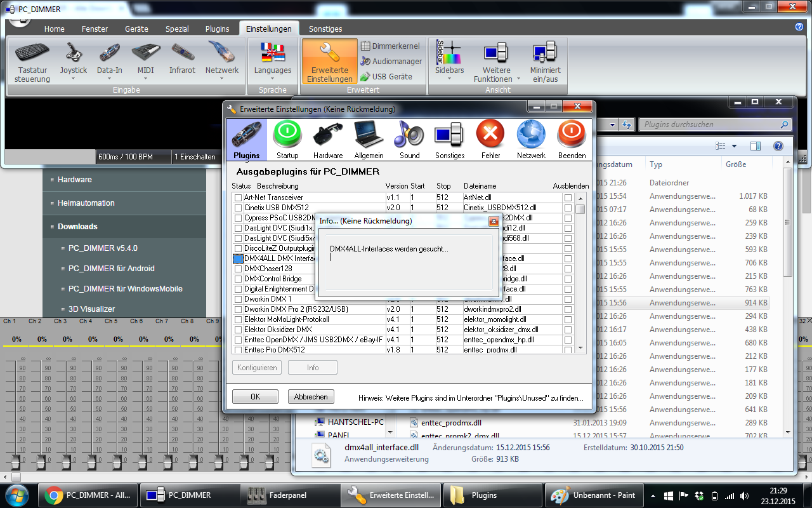Enable the DMXChaser128 plugin
Image resolution: width=812 pixels, height=508 pixels.
coord(238,268)
